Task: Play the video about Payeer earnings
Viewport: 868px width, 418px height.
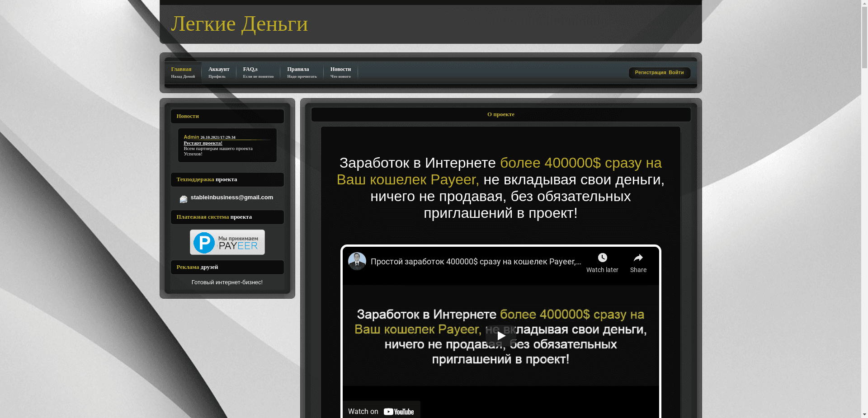Action: [x=500, y=335]
